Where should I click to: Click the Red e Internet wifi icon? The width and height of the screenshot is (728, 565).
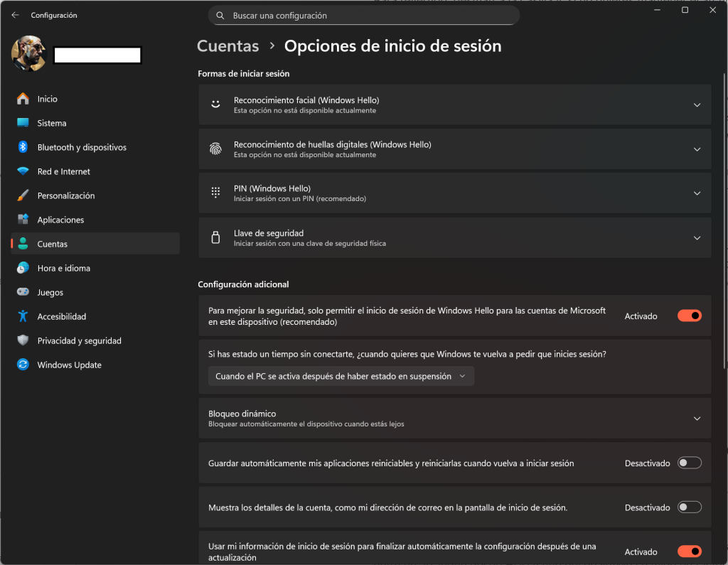click(x=23, y=171)
